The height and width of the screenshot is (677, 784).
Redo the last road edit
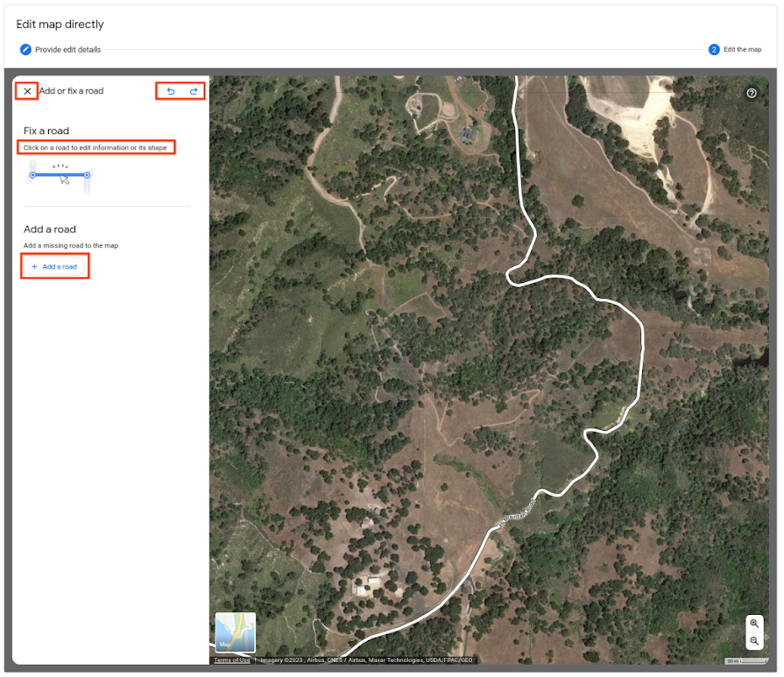194,91
